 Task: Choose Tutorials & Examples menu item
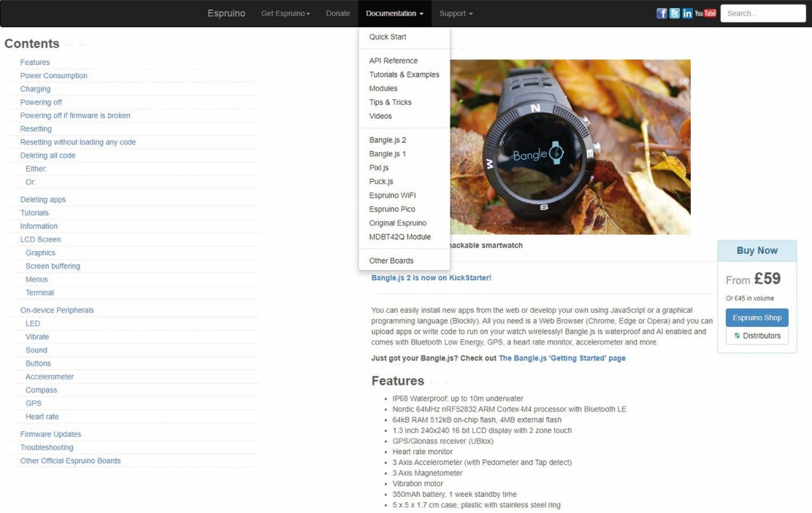point(404,74)
